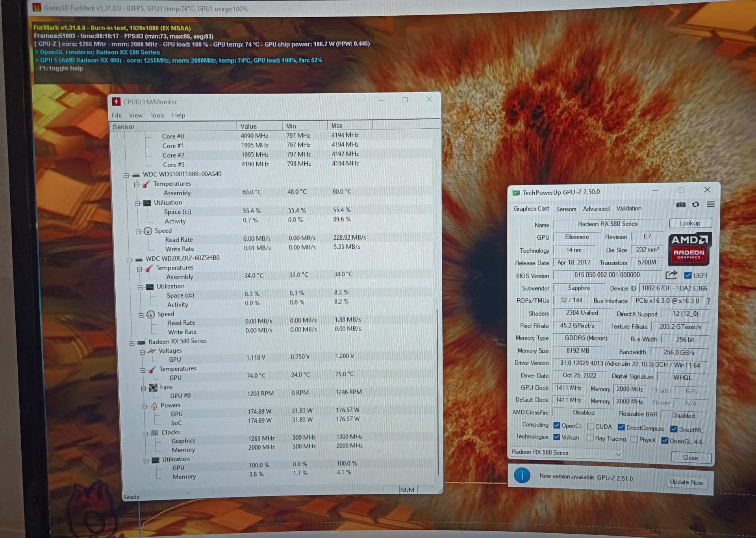Open the View menu in HWMonitor
Screen dimensions: 756x538
click(135, 115)
